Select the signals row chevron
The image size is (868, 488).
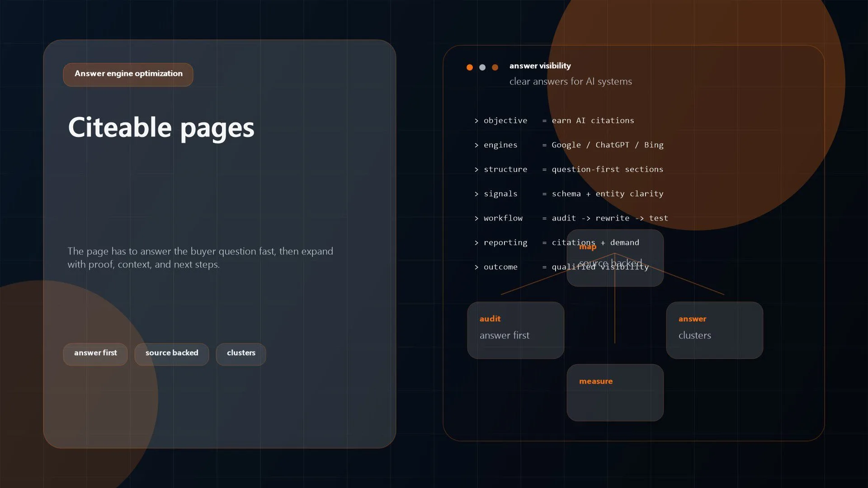(x=476, y=194)
